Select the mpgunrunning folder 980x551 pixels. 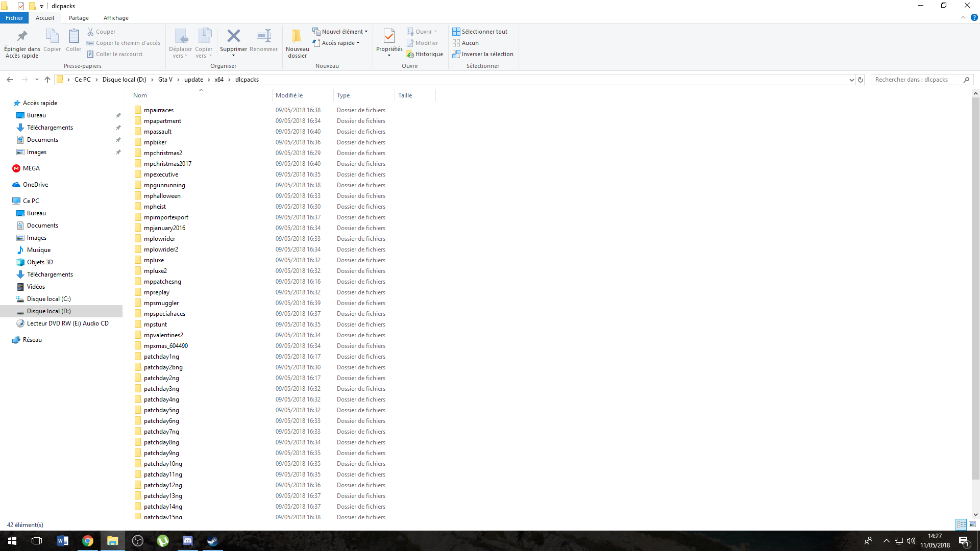click(164, 185)
